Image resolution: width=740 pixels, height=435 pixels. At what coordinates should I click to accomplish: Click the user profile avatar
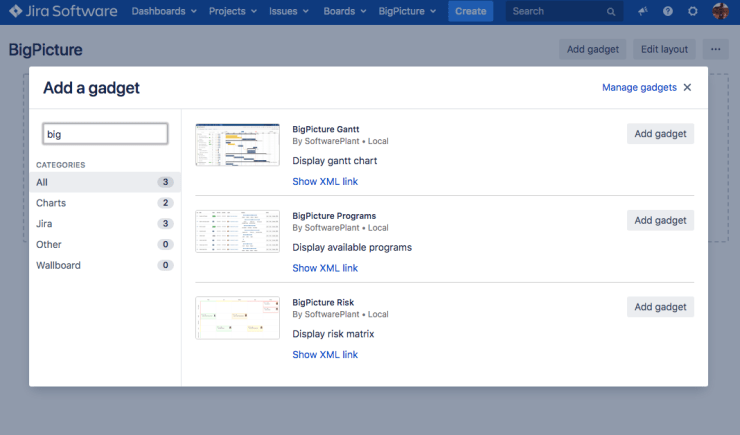[721, 12]
